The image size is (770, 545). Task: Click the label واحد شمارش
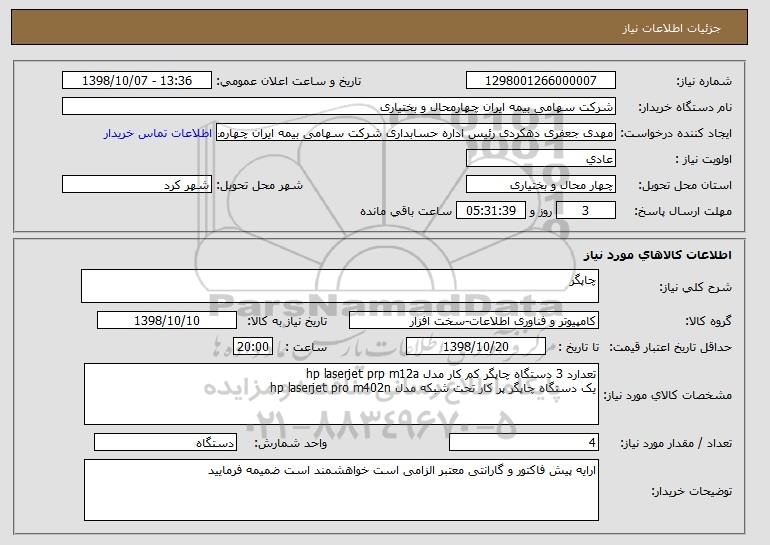click(x=291, y=443)
